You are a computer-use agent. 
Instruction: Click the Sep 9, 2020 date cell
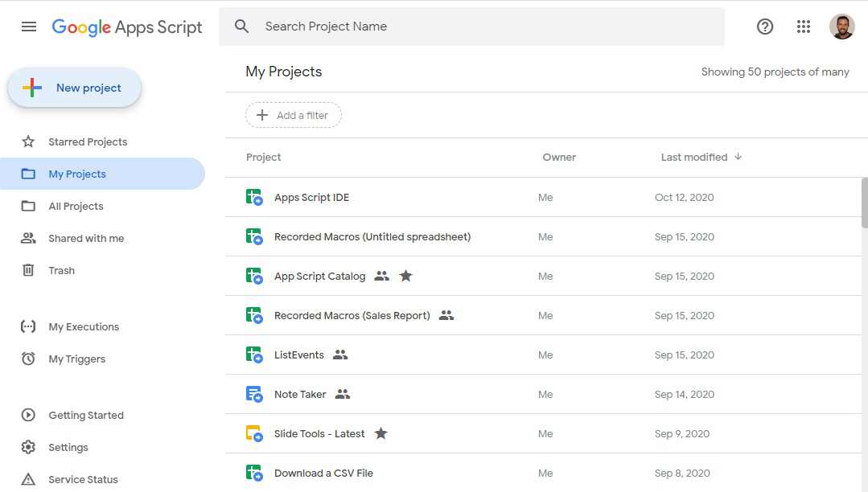(682, 433)
